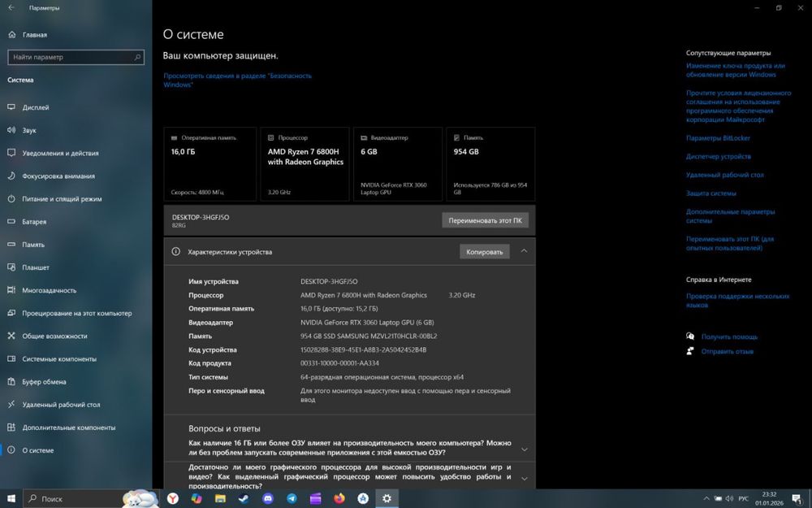Collapse Характеристики устройства section

(x=524, y=251)
